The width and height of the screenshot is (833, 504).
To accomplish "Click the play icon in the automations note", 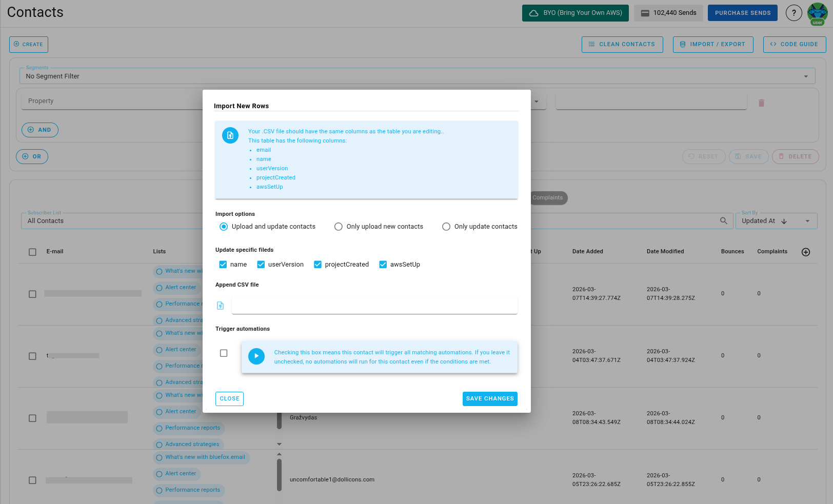I will [x=256, y=356].
